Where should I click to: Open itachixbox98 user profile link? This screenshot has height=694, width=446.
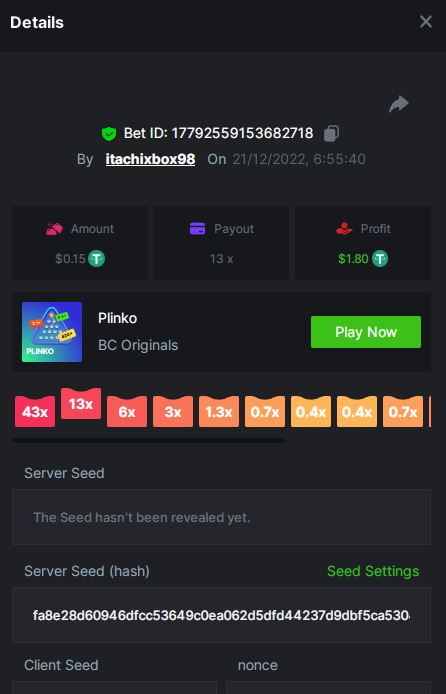coord(150,159)
